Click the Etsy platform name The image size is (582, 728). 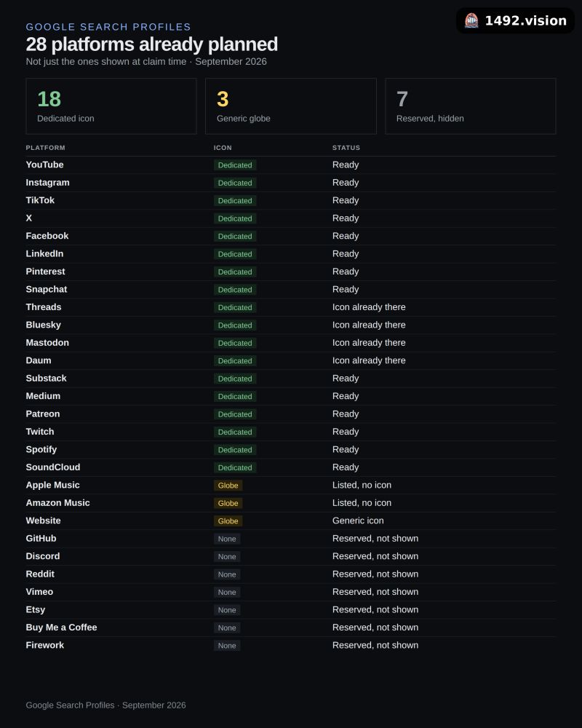pos(35,609)
